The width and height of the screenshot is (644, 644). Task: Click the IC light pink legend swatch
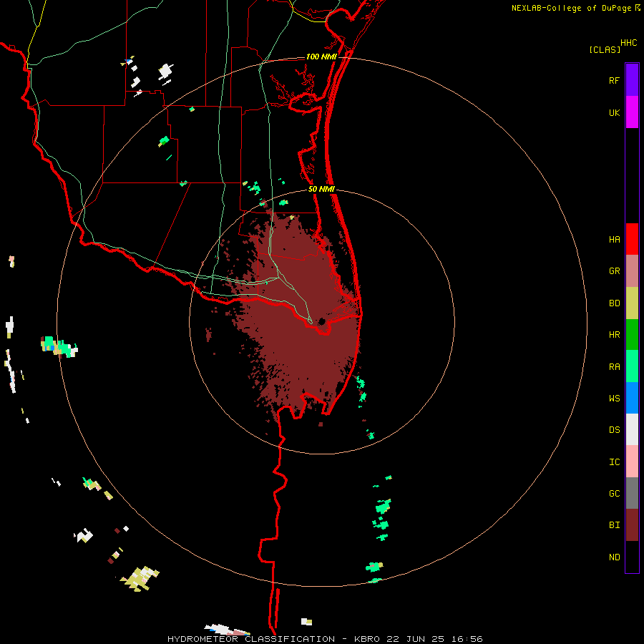pyautogui.click(x=632, y=462)
